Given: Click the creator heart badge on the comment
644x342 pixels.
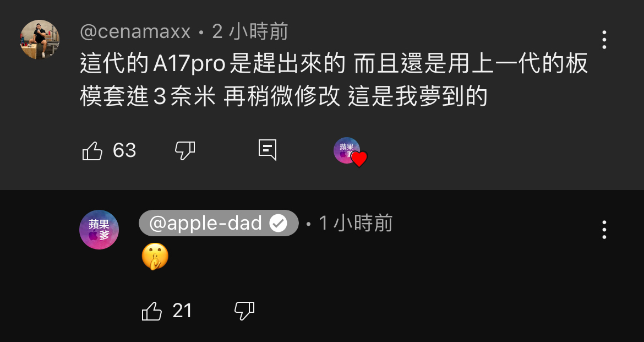Looking at the screenshot, I should (x=350, y=152).
